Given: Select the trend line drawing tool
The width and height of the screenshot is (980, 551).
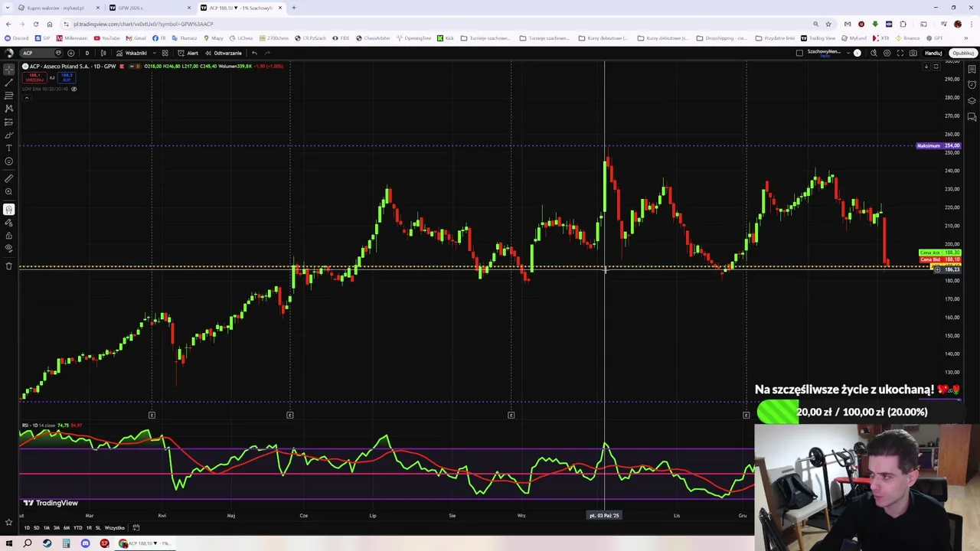Looking at the screenshot, I should coord(9,82).
